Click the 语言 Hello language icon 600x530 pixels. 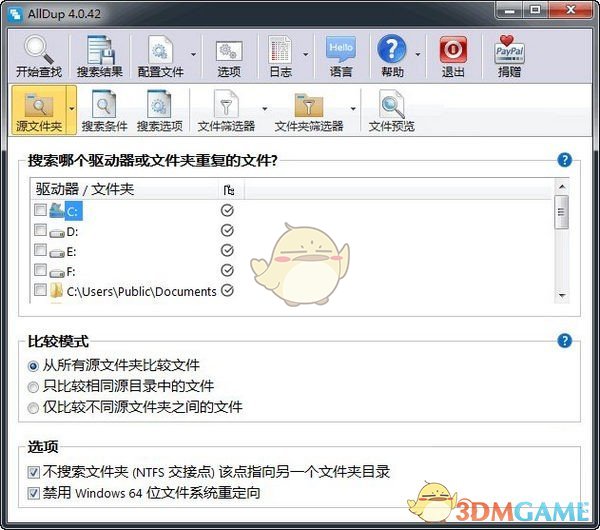click(341, 49)
